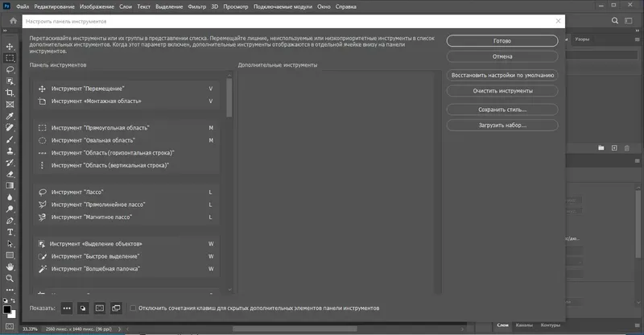Open the Слои menu

coord(126,6)
